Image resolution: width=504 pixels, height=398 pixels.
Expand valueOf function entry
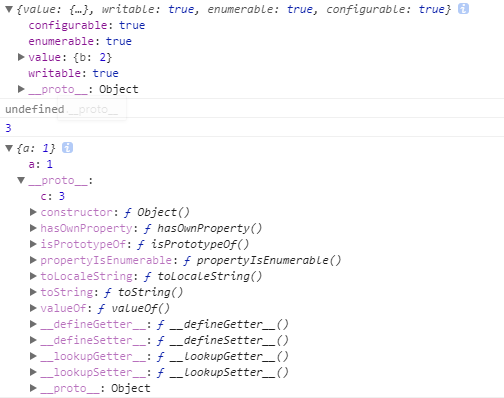click(x=33, y=308)
